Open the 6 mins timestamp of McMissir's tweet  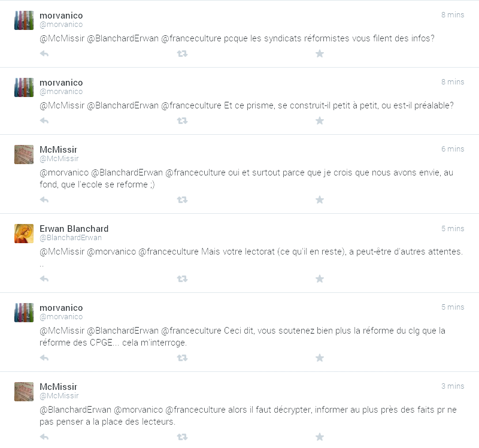[x=453, y=149]
